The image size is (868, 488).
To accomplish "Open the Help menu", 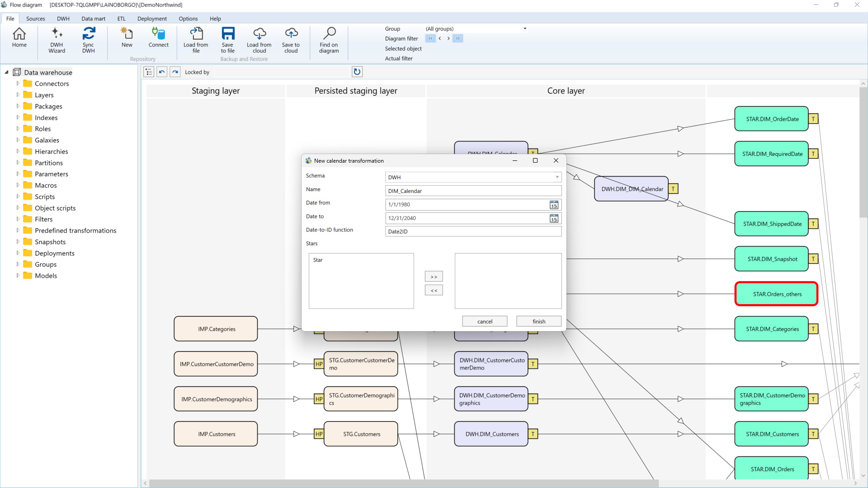I will pyautogui.click(x=215, y=19).
